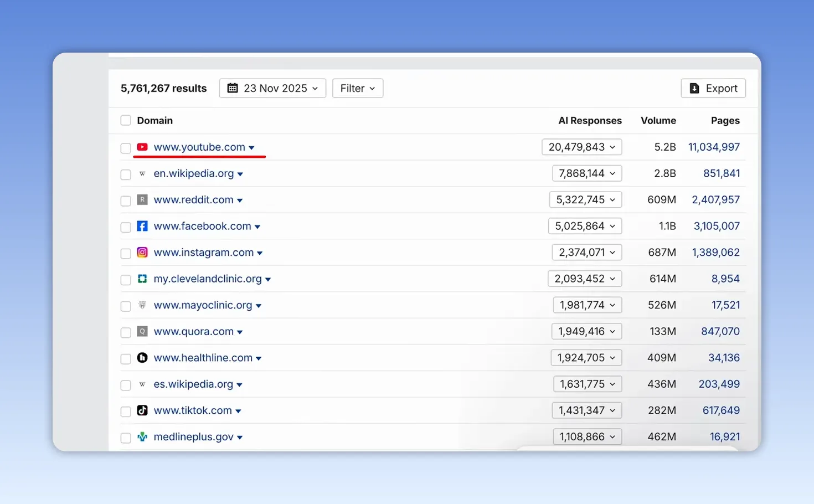
Task: Open the 23 Nov 2025 date dropdown
Action: tap(272, 88)
